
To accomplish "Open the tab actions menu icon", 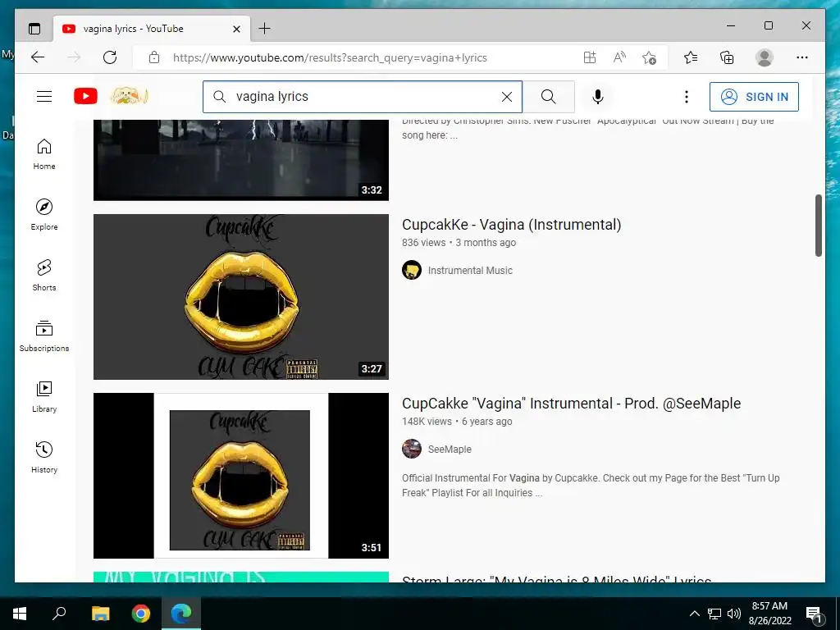I will click(34, 29).
